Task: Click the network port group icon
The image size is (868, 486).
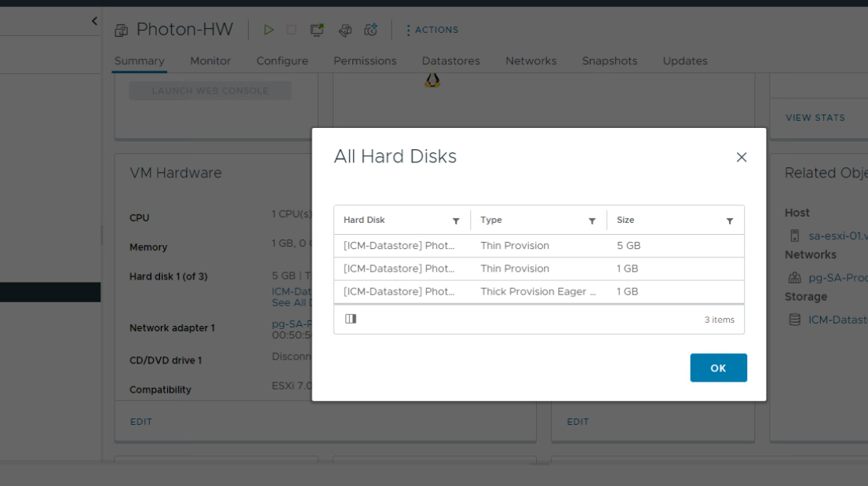Action: click(x=795, y=277)
